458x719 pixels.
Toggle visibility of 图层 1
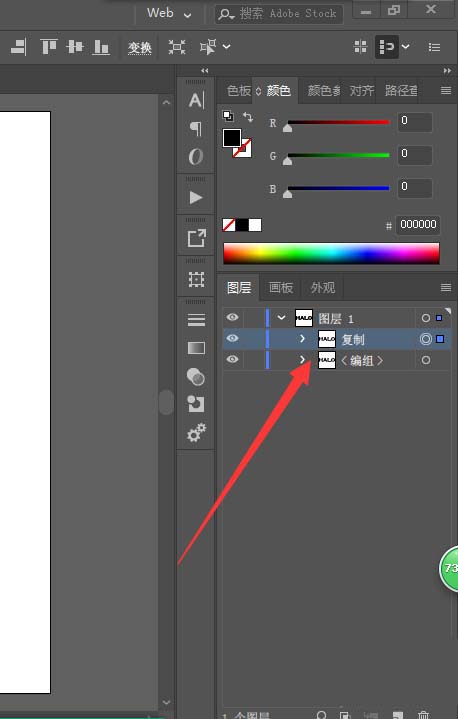(x=232, y=317)
